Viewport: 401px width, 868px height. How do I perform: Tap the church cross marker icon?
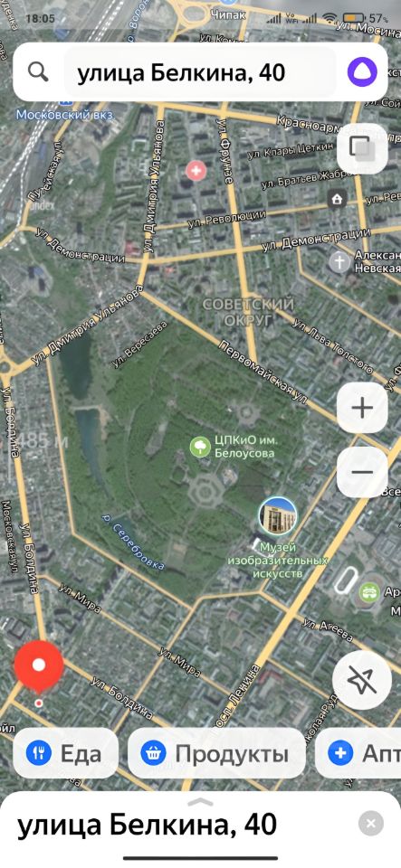[x=339, y=262]
